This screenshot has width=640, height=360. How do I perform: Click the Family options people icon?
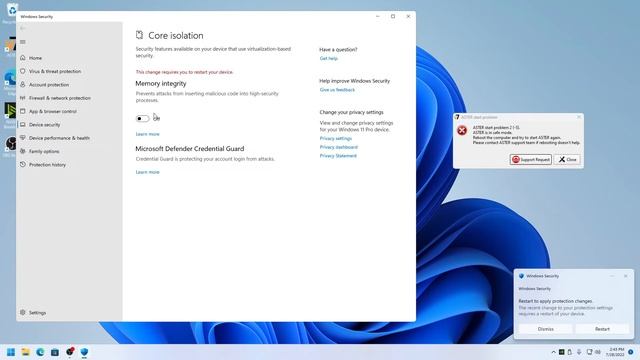[23, 151]
